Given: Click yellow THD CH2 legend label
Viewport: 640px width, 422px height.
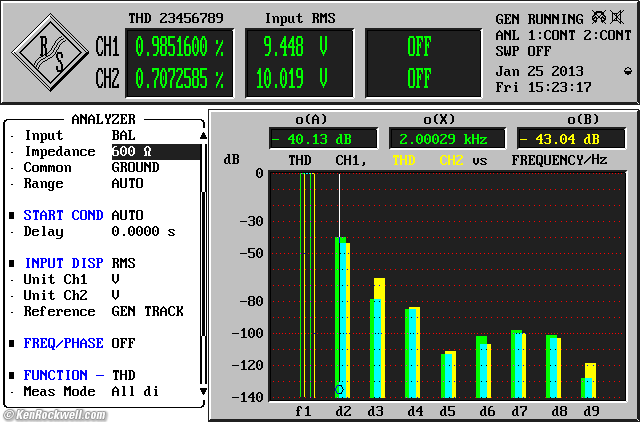Looking at the screenshot, I should point(428,160).
